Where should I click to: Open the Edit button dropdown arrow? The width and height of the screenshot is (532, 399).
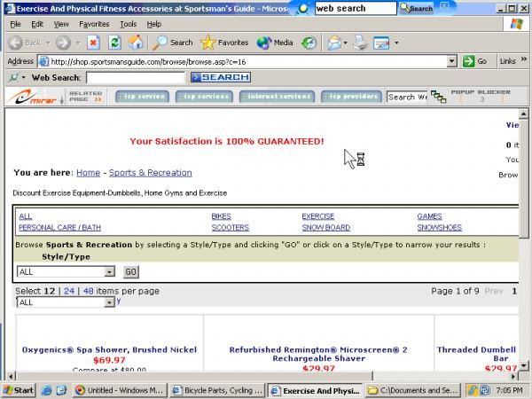click(x=396, y=43)
